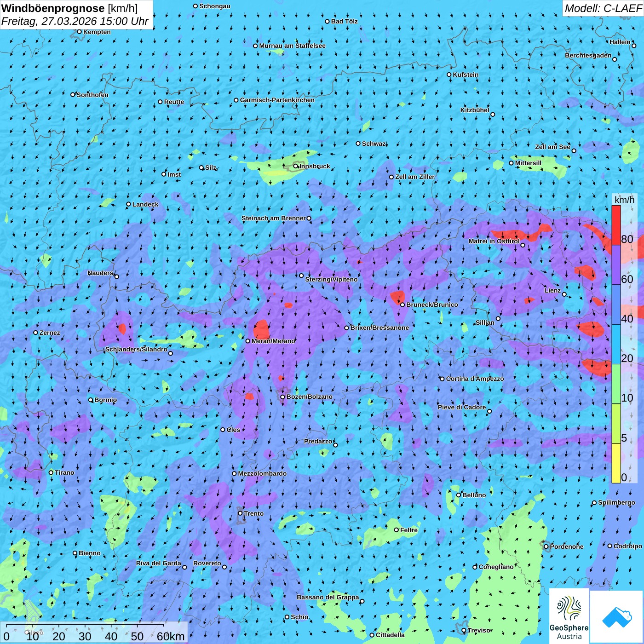Viewport: 644px width, 644px height.
Task: Click the Sillian label
Action: (485, 322)
